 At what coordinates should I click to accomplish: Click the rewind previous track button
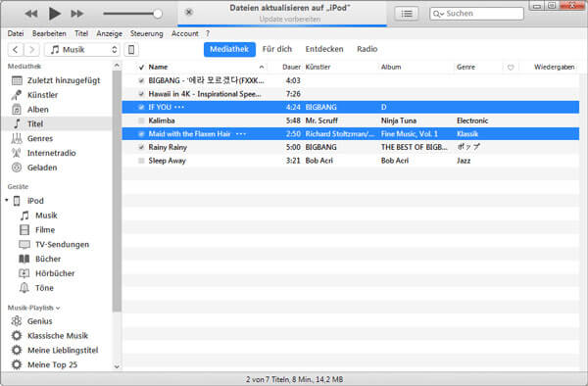pos(31,14)
